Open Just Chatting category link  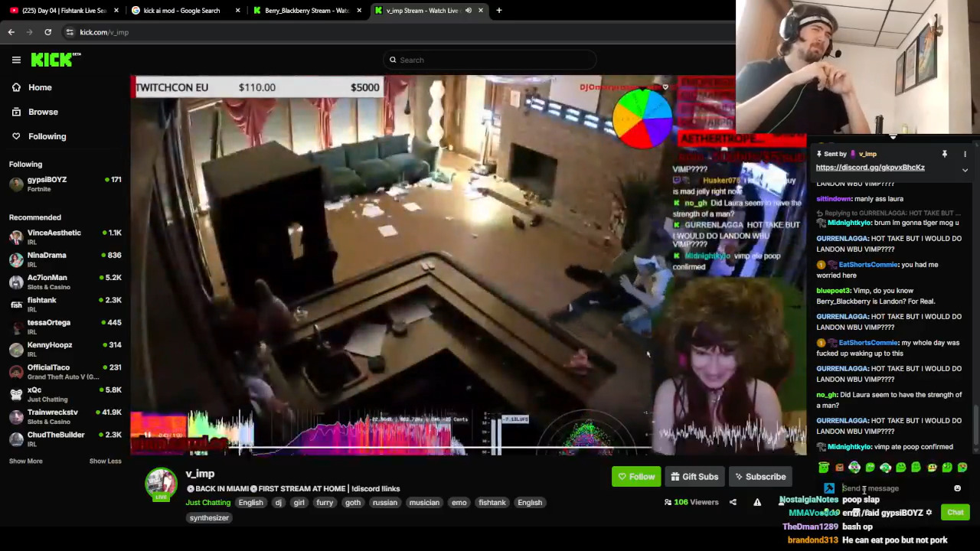[x=208, y=503]
